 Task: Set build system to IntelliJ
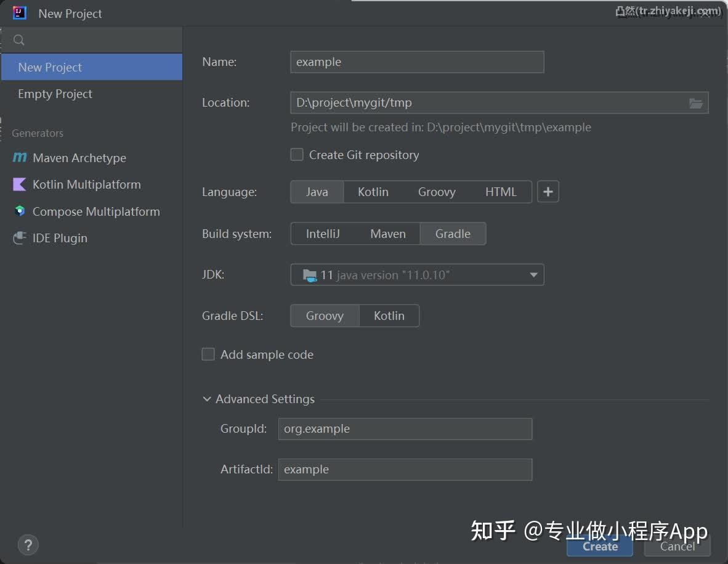323,234
